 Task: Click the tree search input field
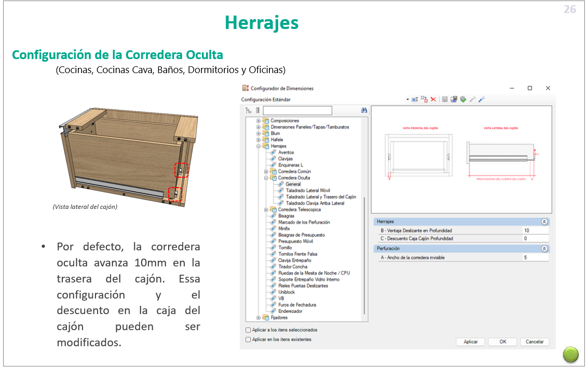(x=297, y=110)
